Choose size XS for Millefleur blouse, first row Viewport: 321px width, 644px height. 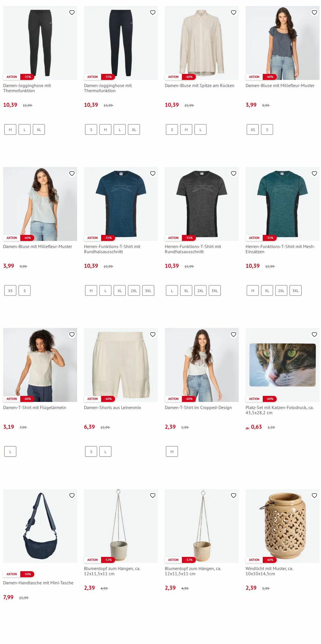pyautogui.click(x=253, y=130)
